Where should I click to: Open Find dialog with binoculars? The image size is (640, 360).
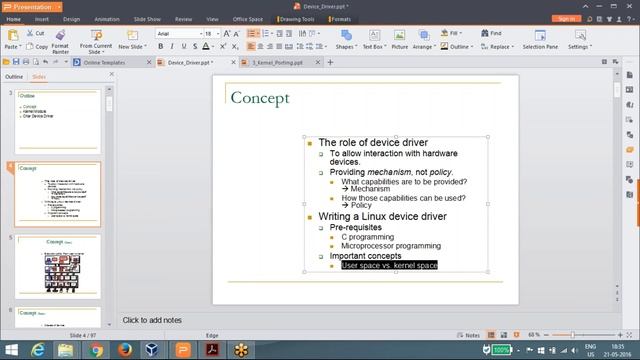coord(491,33)
